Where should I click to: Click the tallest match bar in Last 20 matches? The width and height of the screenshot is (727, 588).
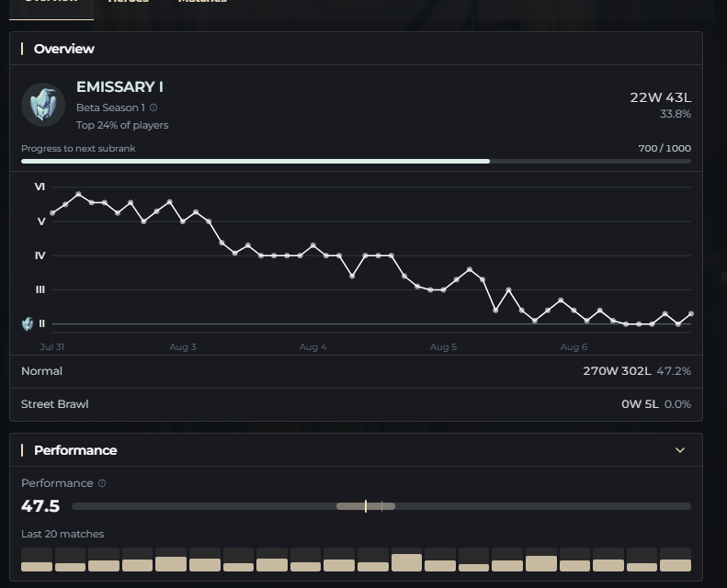pos(406,560)
